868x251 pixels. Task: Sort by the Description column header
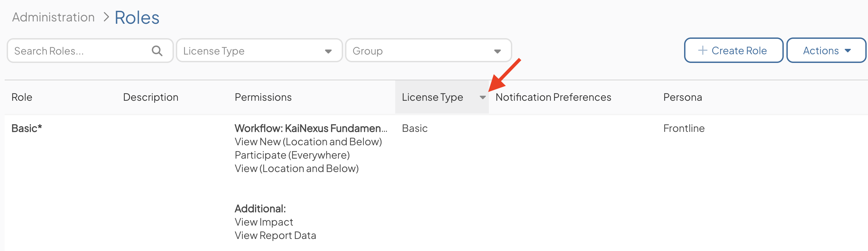coord(150,97)
